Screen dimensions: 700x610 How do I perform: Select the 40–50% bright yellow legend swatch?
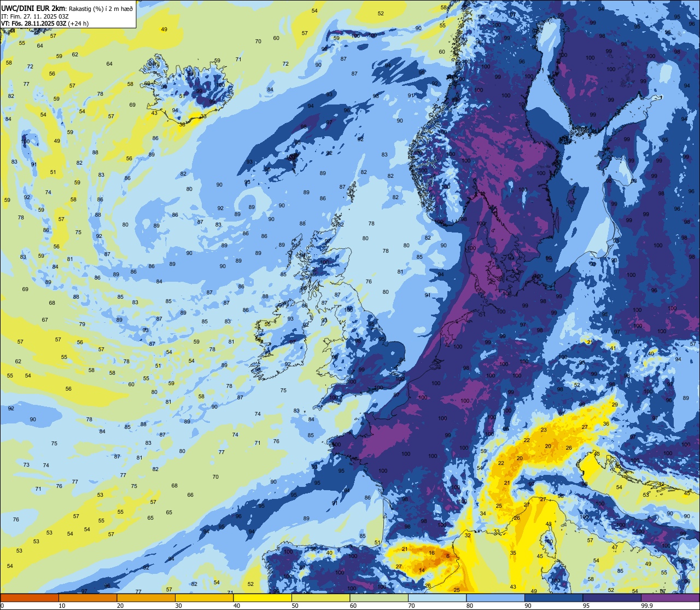click(x=262, y=597)
